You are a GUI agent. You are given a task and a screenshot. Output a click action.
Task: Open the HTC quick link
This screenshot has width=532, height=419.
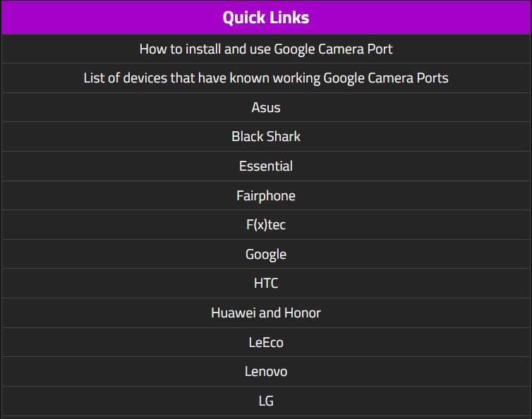[266, 283]
